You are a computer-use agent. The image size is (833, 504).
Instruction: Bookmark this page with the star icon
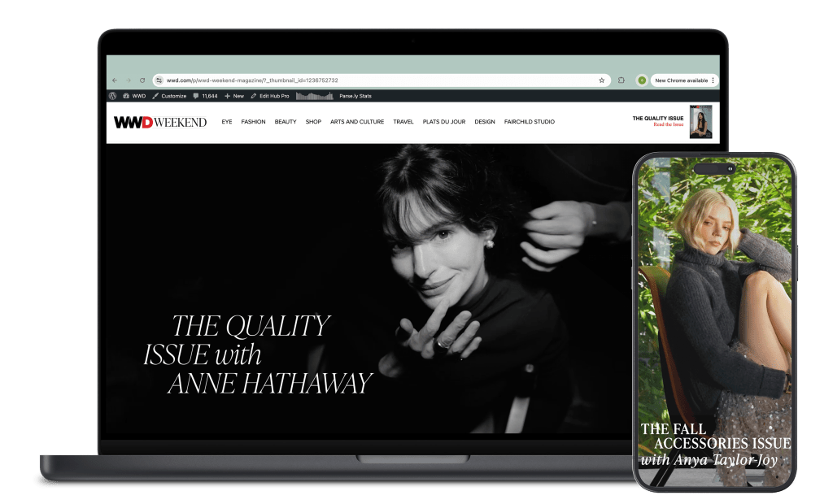[602, 80]
